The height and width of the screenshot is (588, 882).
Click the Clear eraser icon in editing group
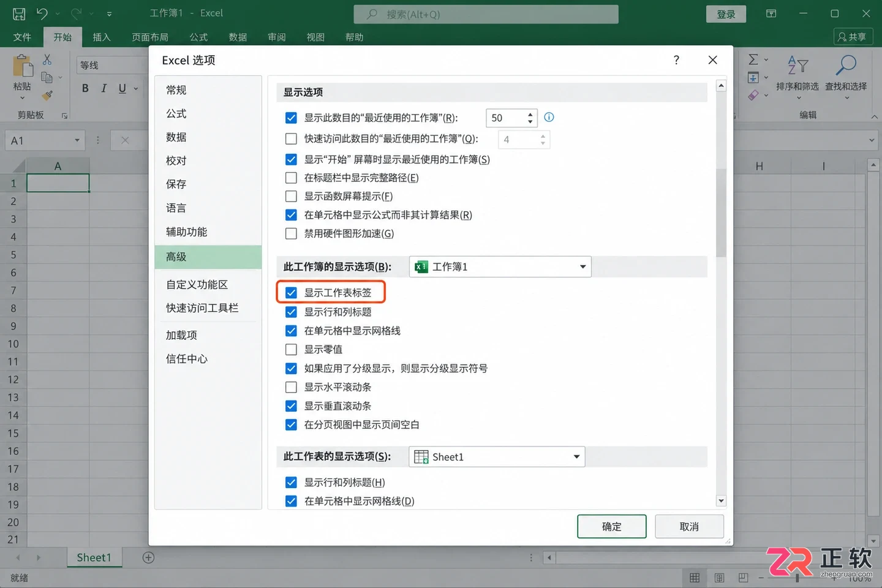click(x=753, y=95)
